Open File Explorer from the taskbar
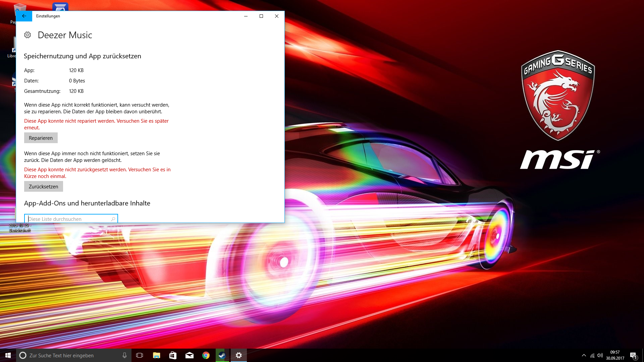Image resolution: width=644 pixels, height=362 pixels. (x=156, y=355)
